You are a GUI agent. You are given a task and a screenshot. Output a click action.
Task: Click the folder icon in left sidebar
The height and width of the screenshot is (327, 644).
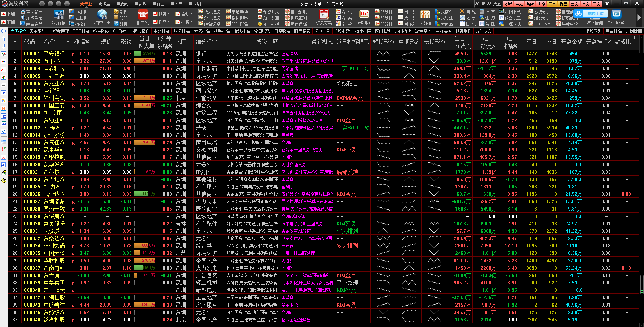click(4, 142)
